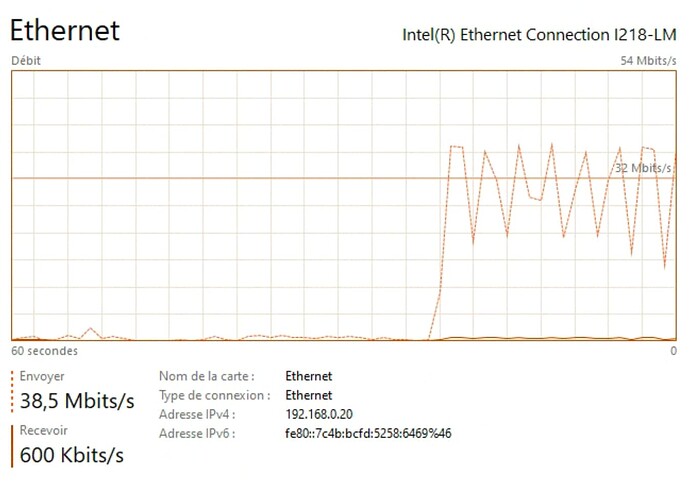Image resolution: width=690 pixels, height=484 pixels.
Task: Click the small send spike near graph start
Action: click(x=91, y=329)
